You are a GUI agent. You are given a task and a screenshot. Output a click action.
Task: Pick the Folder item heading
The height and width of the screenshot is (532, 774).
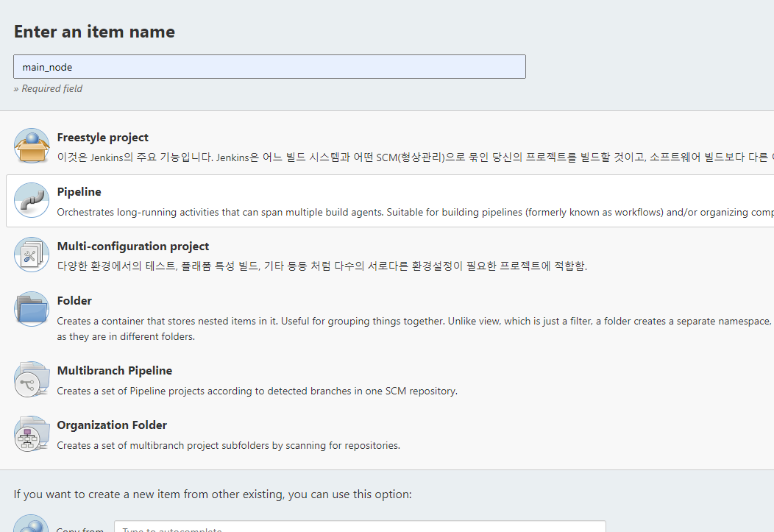tap(74, 300)
